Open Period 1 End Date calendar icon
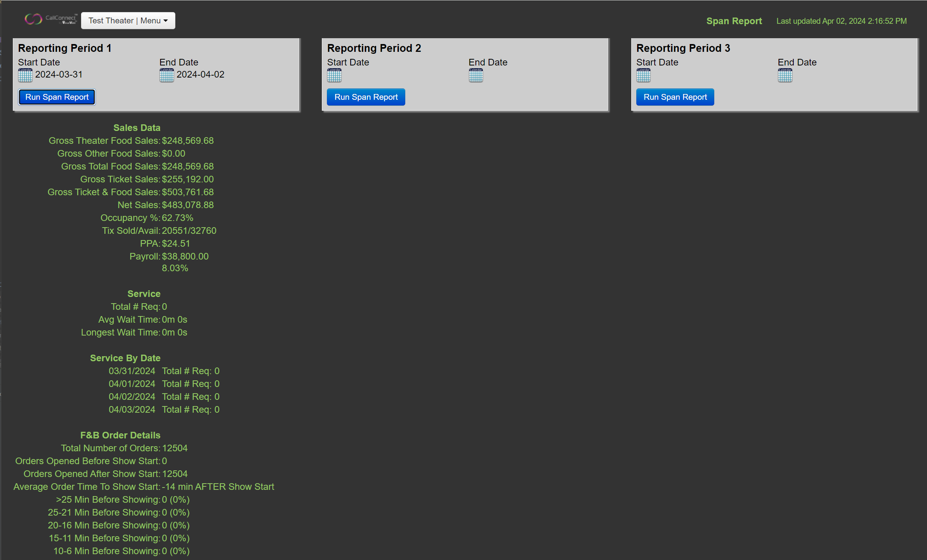The image size is (927, 560). [x=167, y=75]
